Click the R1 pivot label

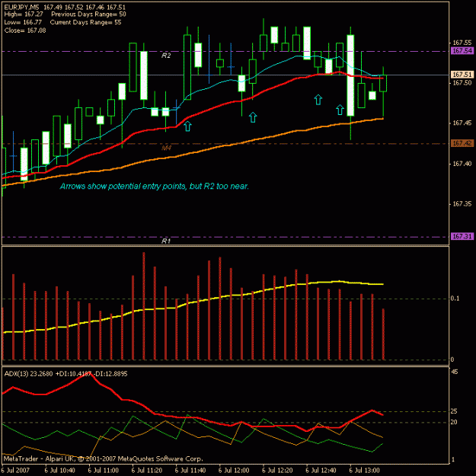pos(166,241)
